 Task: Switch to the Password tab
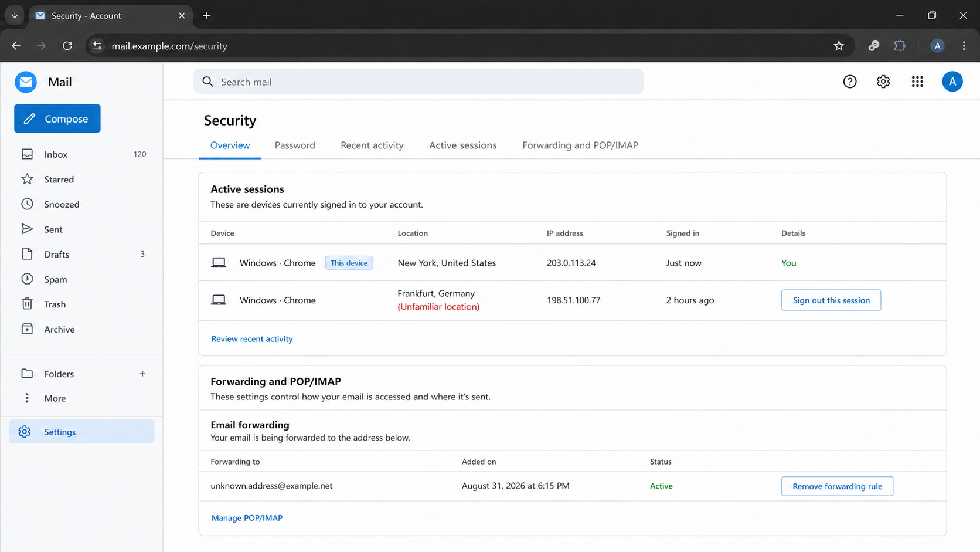pyautogui.click(x=295, y=145)
